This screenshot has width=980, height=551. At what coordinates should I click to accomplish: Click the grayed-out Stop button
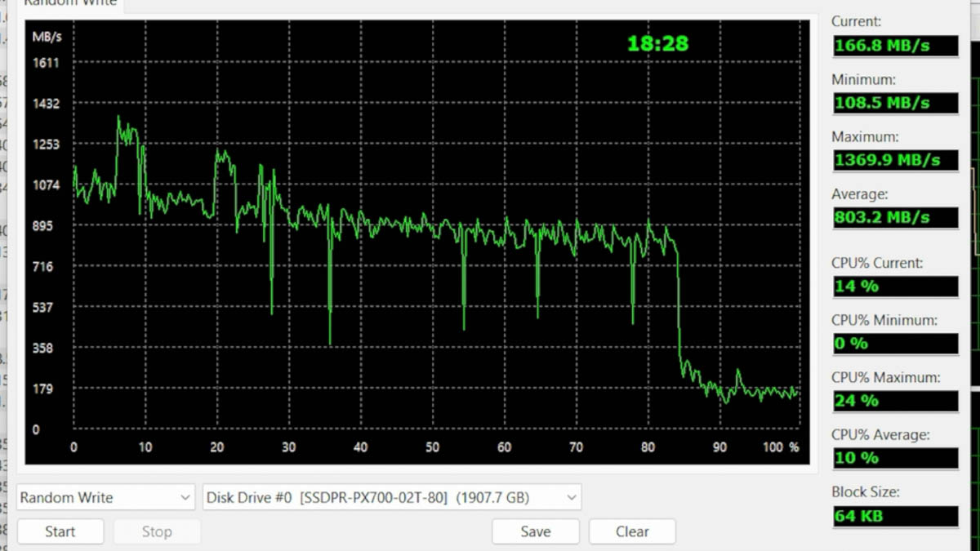pyautogui.click(x=157, y=531)
